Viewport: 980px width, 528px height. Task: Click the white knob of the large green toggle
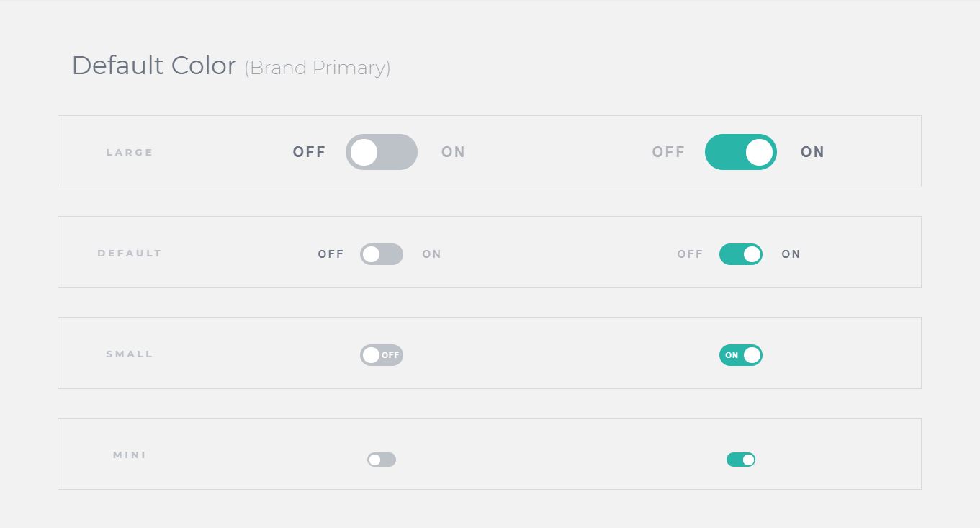(758, 152)
